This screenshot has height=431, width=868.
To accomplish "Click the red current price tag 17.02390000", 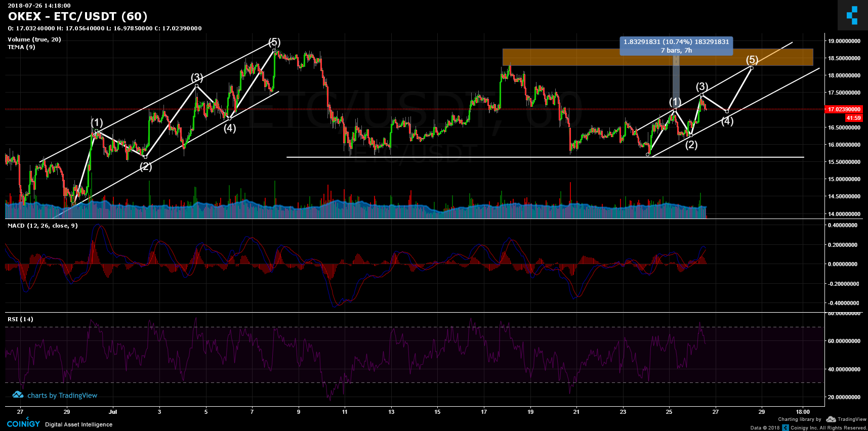I will (844, 109).
